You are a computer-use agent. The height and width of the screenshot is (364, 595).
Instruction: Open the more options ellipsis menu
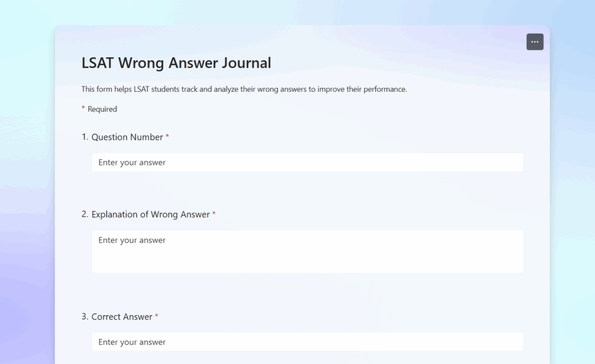point(535,42)
